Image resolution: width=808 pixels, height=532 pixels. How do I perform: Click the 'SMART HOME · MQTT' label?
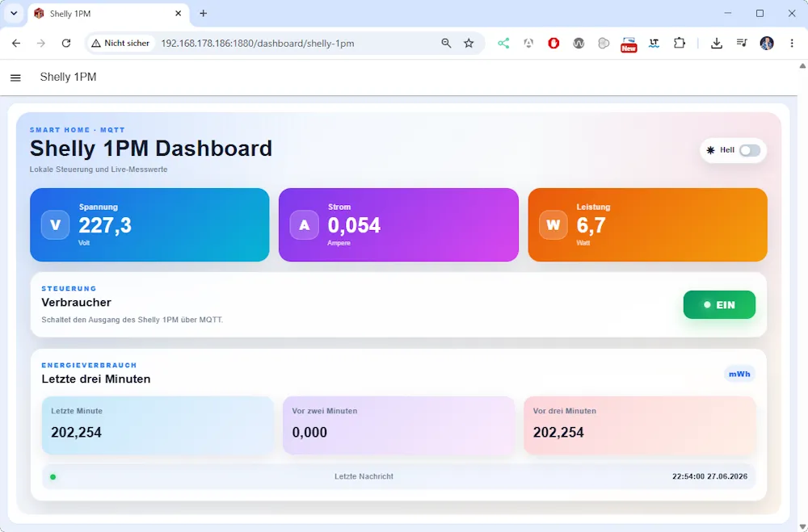point(78,130)
